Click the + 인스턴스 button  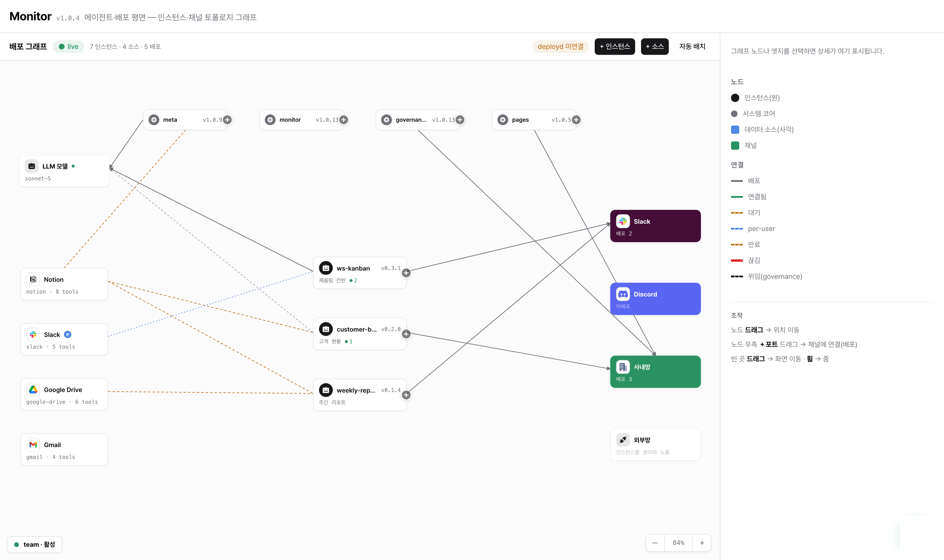click(x=615, y=46)
